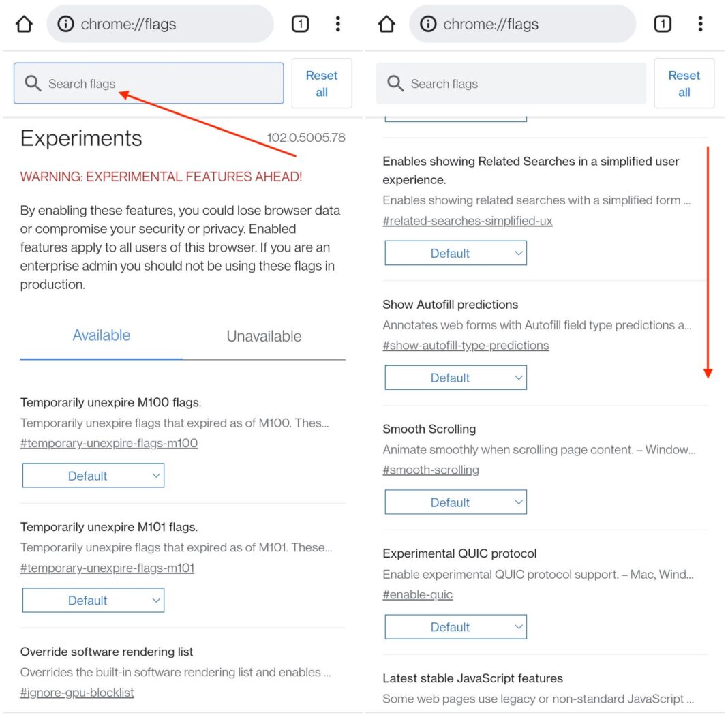The image size is (728, 728).
Task: Select the Available tab
Action: (101, 335)
